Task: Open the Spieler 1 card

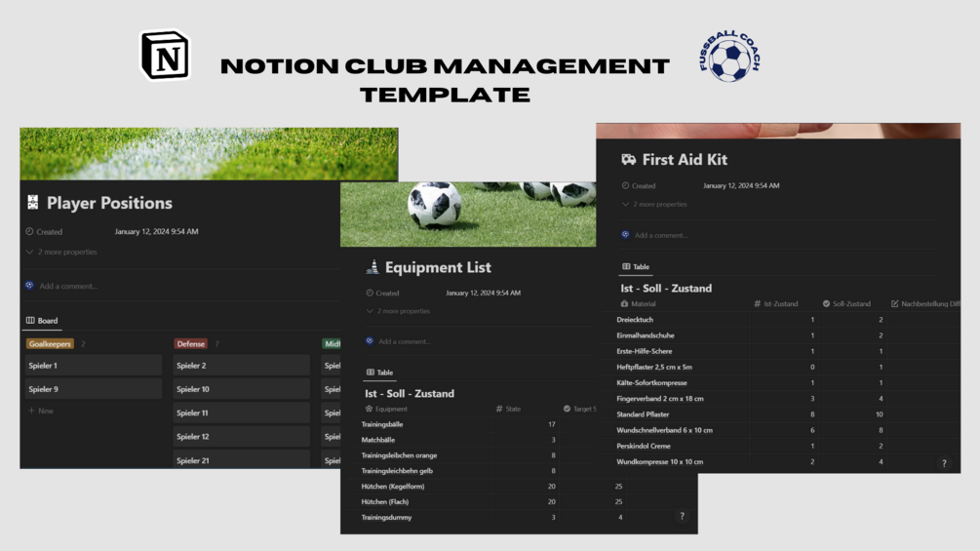Action: (x=94, y=366)
